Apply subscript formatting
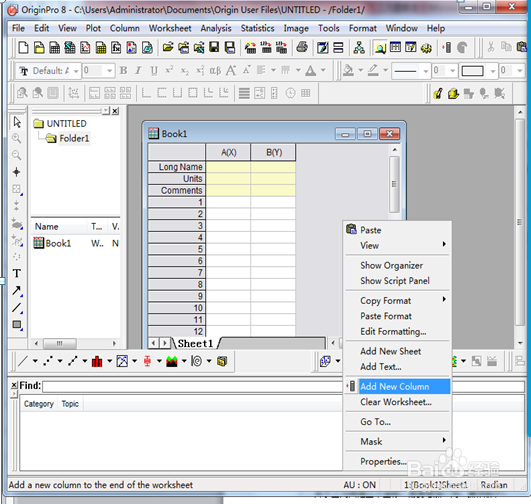The image size is (531, 504). (x=185, y=70)
